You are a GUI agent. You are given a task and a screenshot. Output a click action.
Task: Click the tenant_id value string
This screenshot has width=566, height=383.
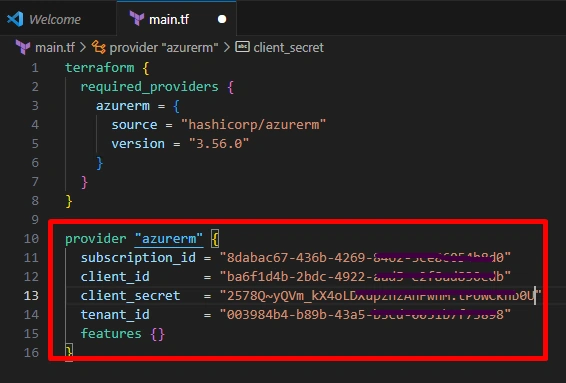[365, 315]
